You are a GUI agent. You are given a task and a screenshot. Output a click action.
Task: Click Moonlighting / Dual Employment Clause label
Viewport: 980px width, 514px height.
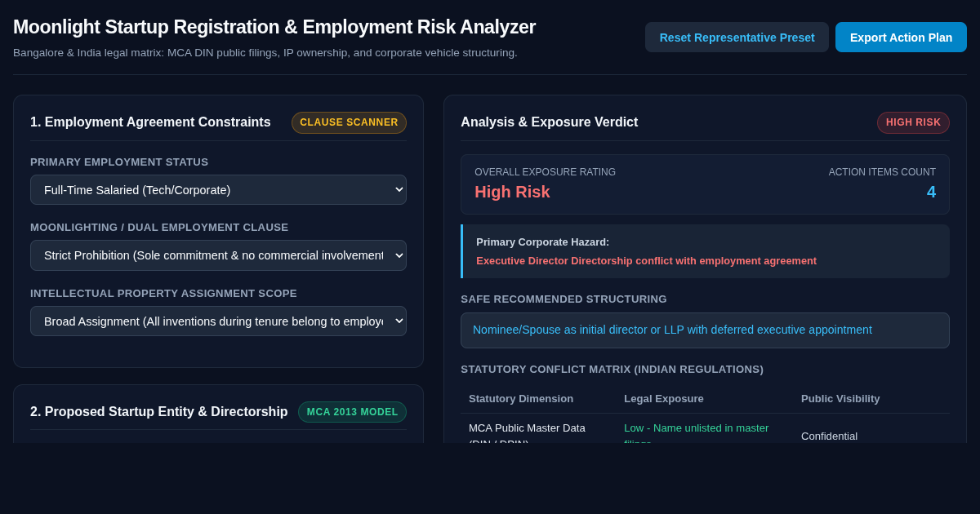[159, 228]
